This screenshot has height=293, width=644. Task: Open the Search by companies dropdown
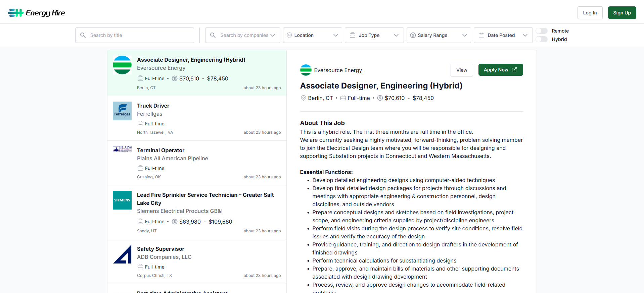(x=243, y=35)
